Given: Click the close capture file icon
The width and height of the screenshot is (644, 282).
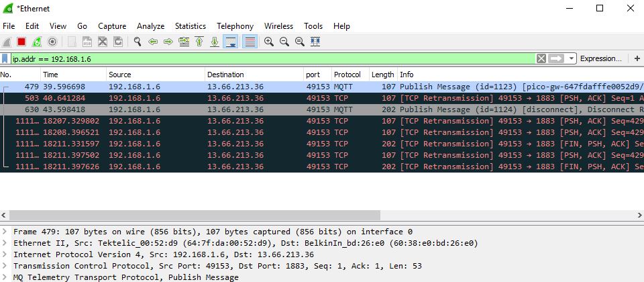Looking at the screenshot, I should (102, 42).
